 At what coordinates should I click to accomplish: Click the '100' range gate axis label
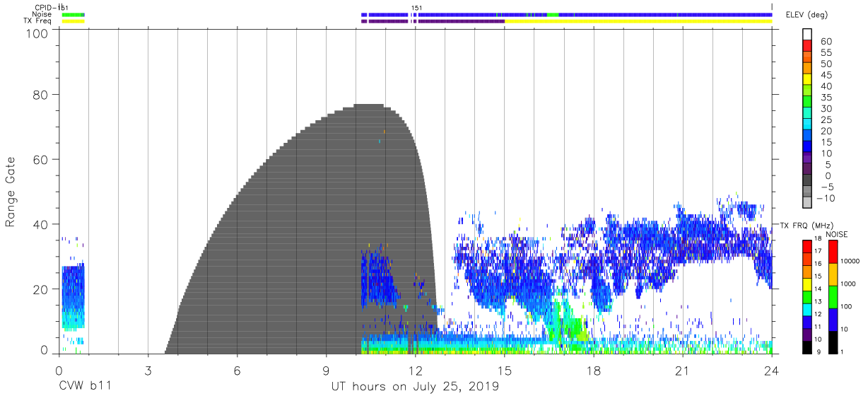pos(38,33)
